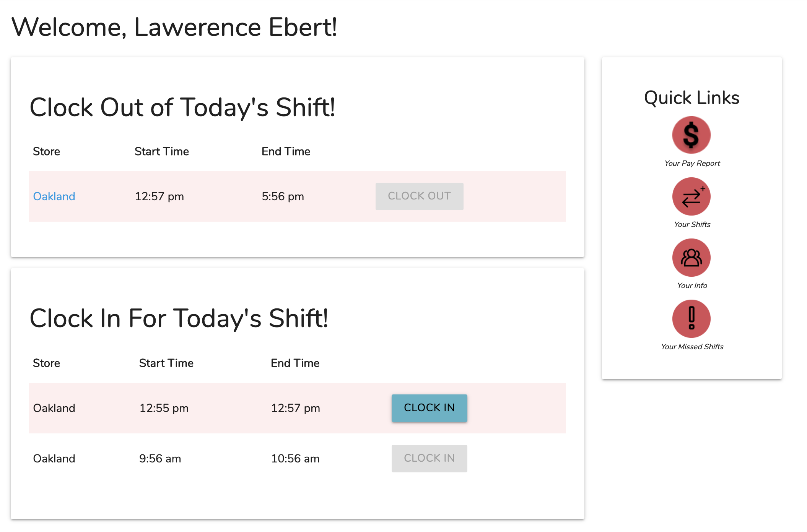The height and width of the screenshot is (532, 807).
Task: Click the Welcome, Lawerence Ebert heading
Action: tap(174, 28)
